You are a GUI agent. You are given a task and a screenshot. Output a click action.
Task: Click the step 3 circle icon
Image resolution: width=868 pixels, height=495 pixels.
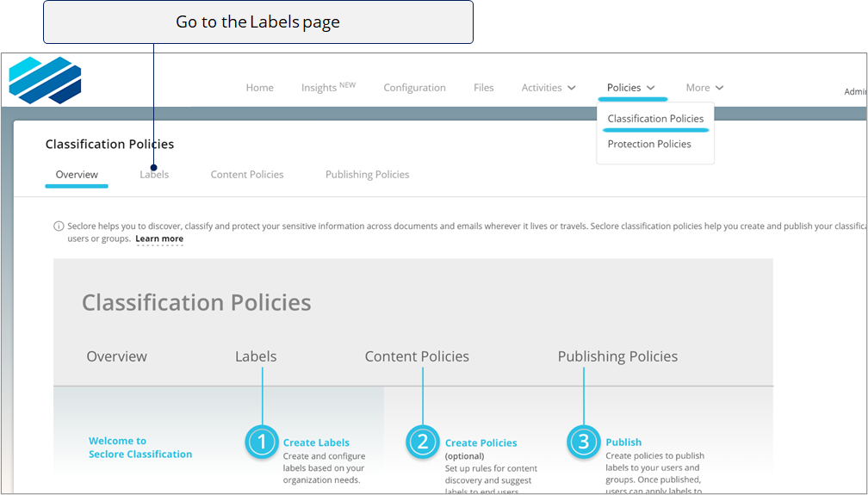pos(584,442)
